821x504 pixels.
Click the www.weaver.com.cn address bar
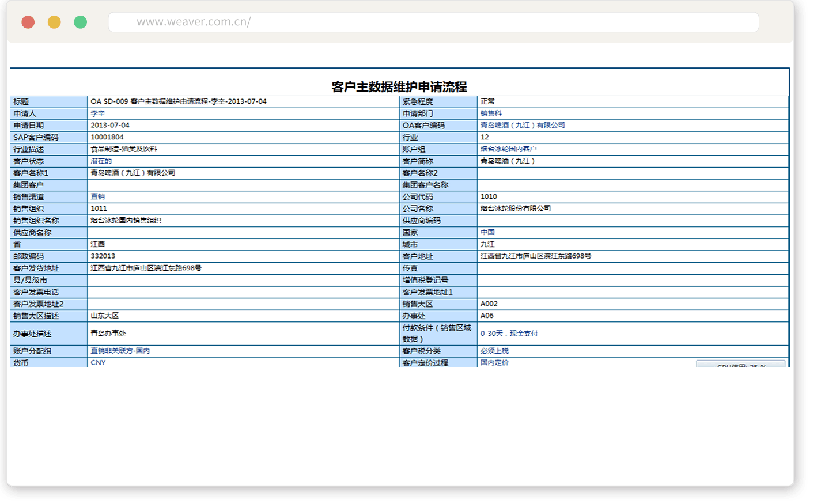pos(432,22)
